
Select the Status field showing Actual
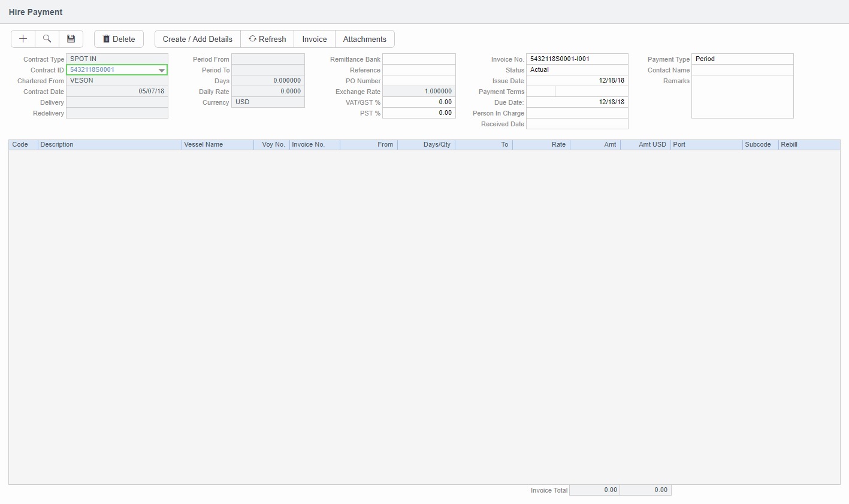[576, 70]
